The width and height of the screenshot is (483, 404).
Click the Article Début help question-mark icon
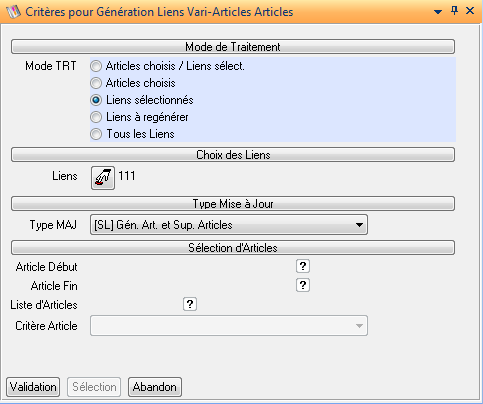pos(303,266)
